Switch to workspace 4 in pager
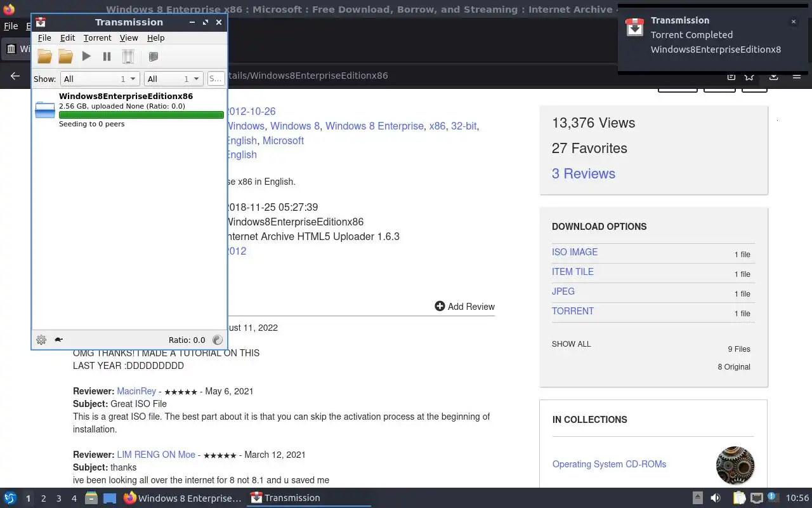 (74, 498)
